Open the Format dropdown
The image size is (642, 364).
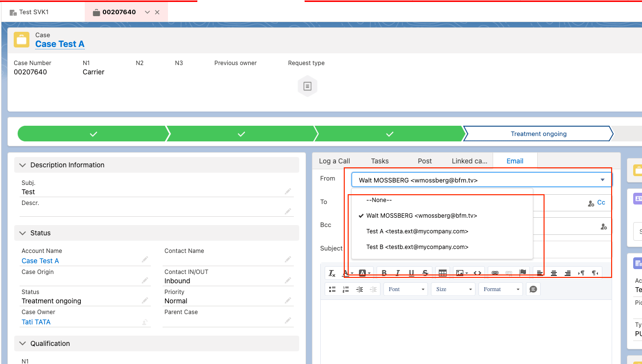click(x=500, y=289)
